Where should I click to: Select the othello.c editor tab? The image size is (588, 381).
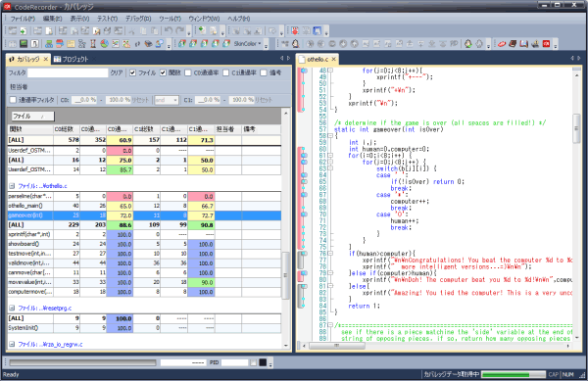(318, 59)
